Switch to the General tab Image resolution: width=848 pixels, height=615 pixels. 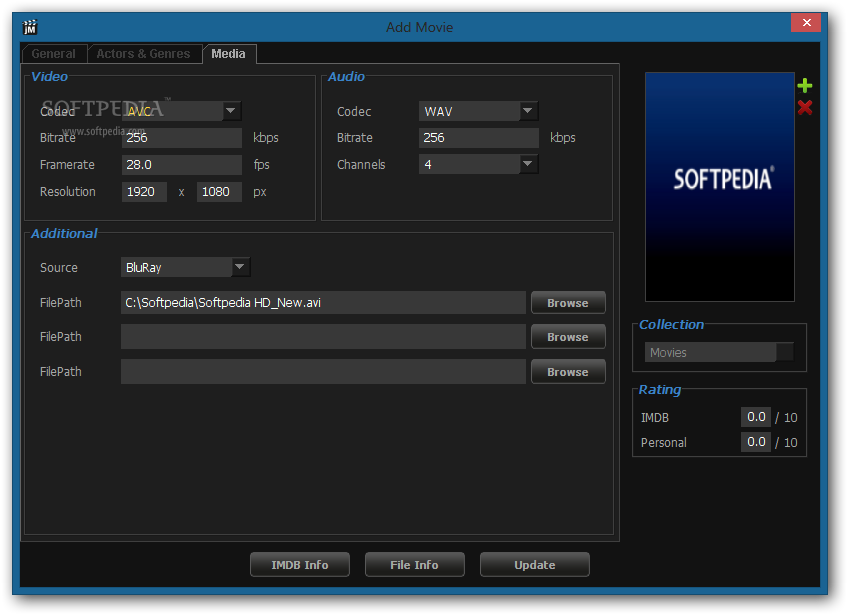[53, 54]
